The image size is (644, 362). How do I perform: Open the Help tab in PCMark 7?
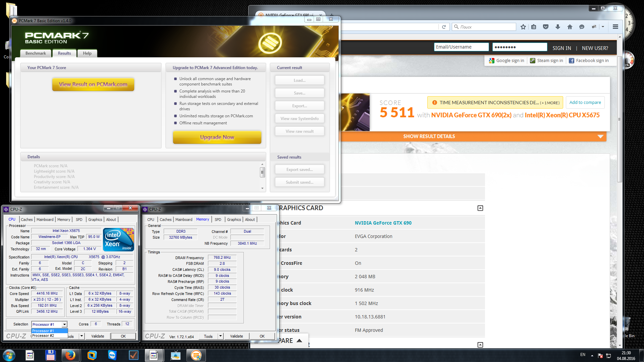tap(87, 53)
